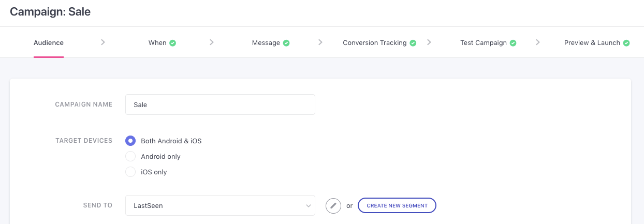This screenshot has height=224, width=644.
Task: Click the pencil edit segment icon
Action: point(333,206)
